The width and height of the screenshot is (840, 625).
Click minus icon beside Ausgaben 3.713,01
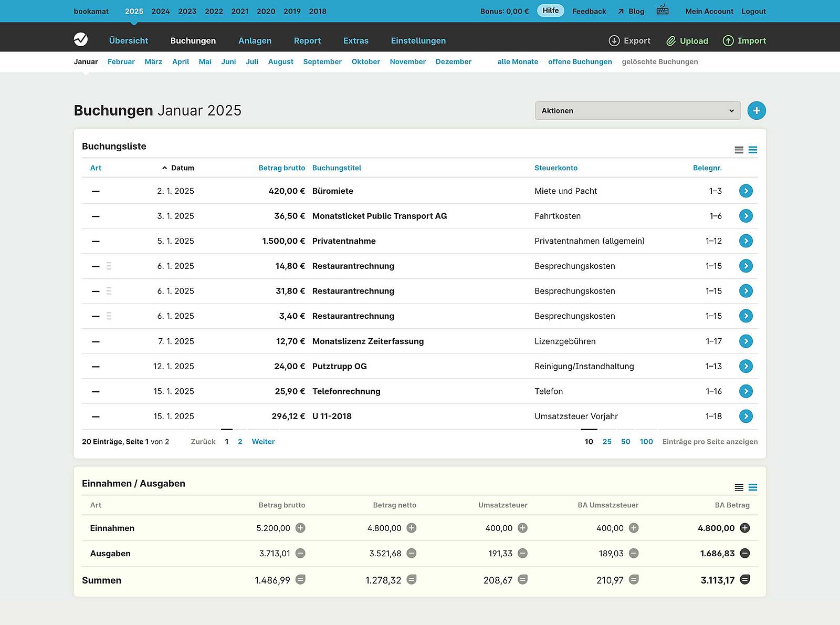[x=300, y=553]
